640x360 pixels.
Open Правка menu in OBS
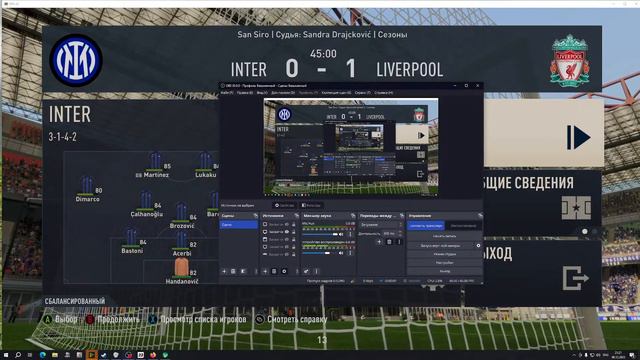pos(245,93)
